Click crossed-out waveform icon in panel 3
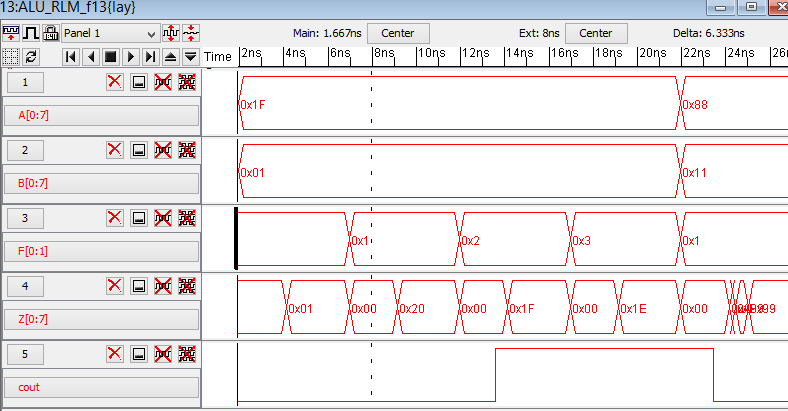The height and width of the screenshot is (411, 788). point(163,218)
